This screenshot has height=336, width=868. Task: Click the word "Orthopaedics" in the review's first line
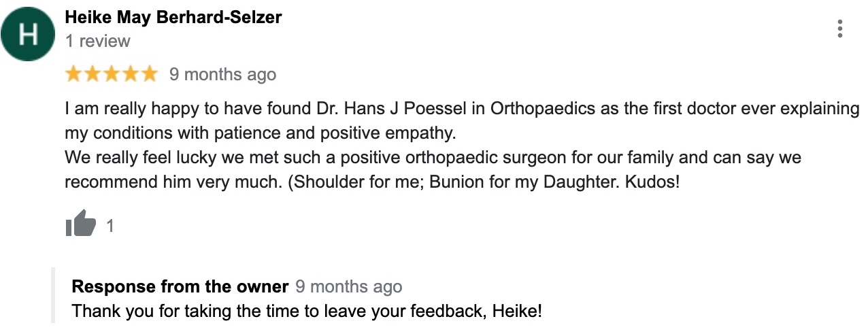pos(544,109)
